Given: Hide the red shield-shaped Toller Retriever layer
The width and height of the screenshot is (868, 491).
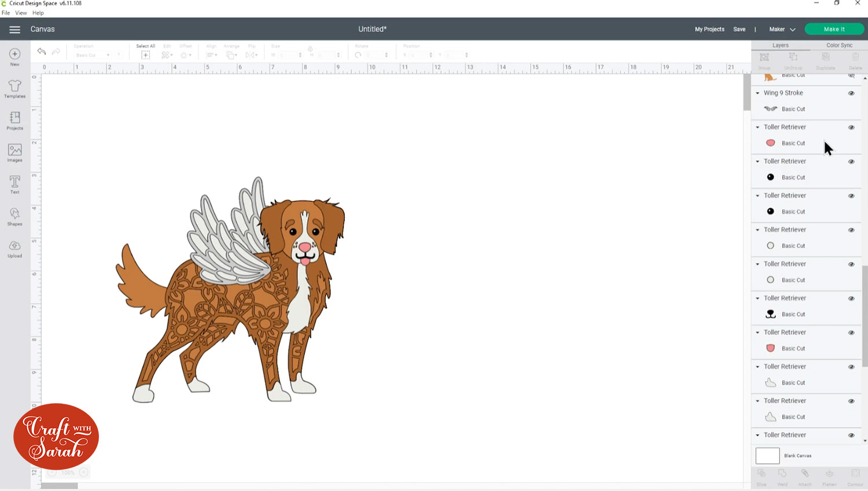Looking at the screenshot, I should (x=851, y=333).
